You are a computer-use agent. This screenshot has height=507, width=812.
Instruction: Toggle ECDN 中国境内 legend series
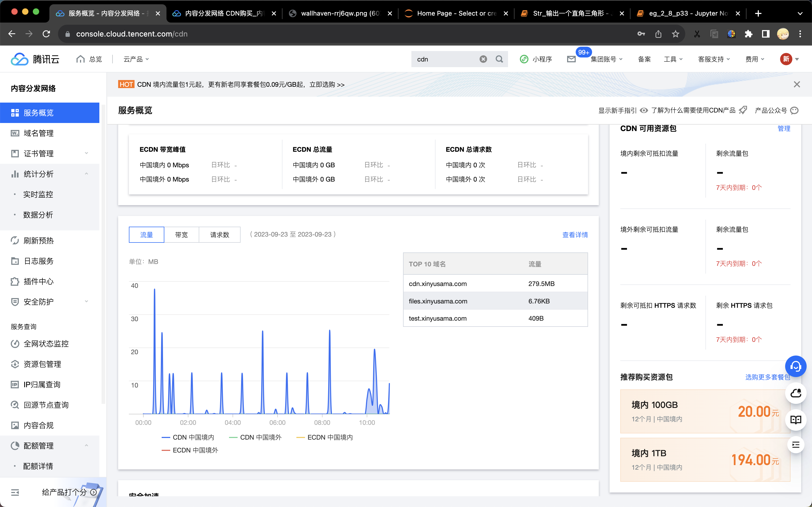pos(325,437)
